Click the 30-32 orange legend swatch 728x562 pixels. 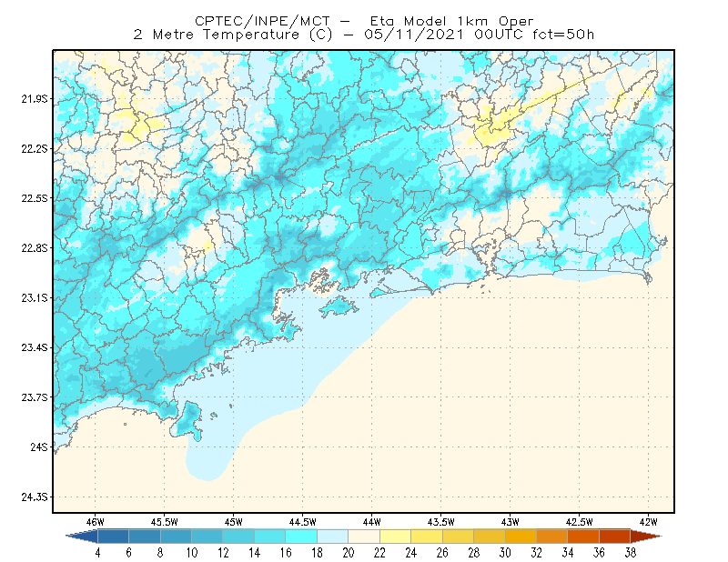[x=521, y=537]
